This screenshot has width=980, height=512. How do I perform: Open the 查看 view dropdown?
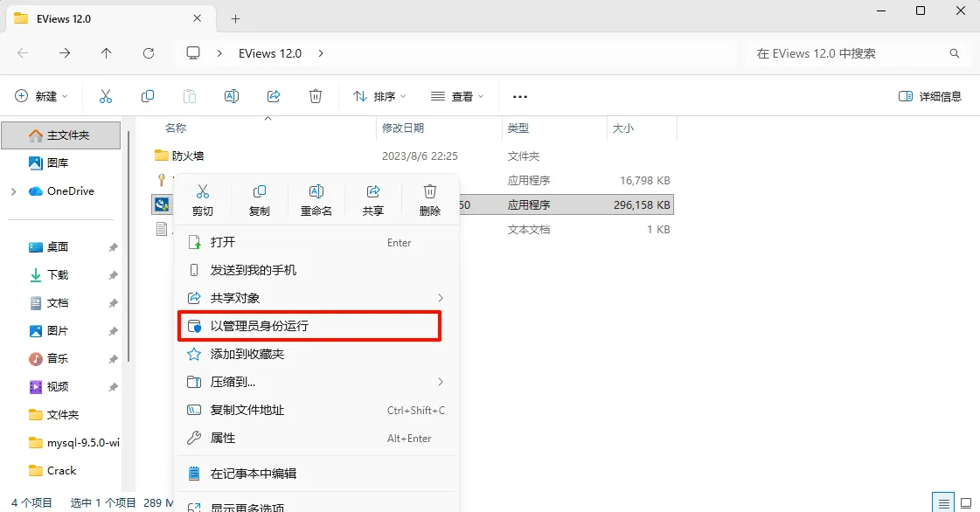(x=457, y=96)
